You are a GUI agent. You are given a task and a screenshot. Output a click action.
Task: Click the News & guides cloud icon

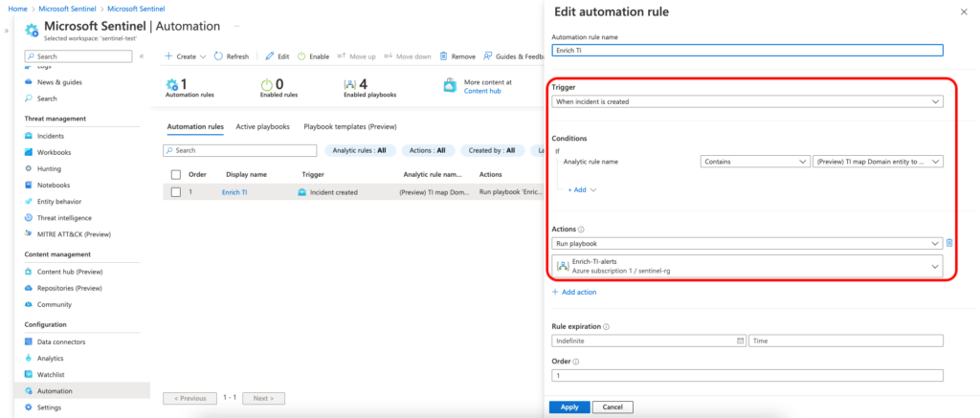(x=28, y=82)
